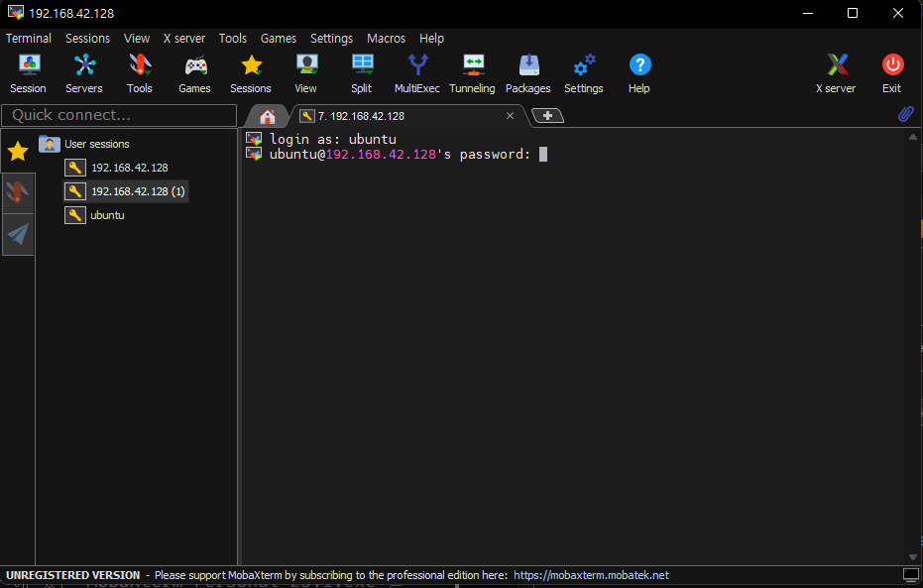The width and height of the screenshot is (923, 588).
Task: Click the Quick connect input field
Action: (x=119, y=115)
